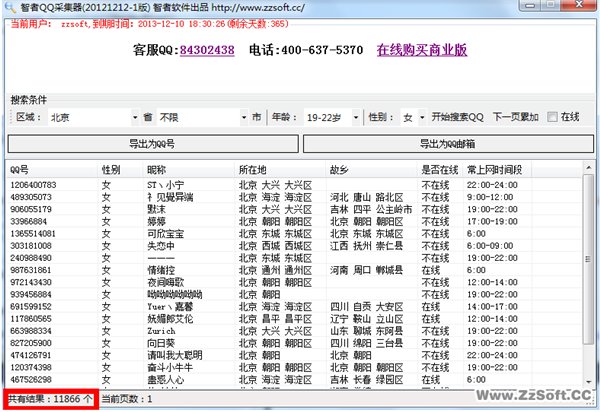Toggle the 在线 online-only checkbox
This screenshot has width=600, height=412.
551,117
